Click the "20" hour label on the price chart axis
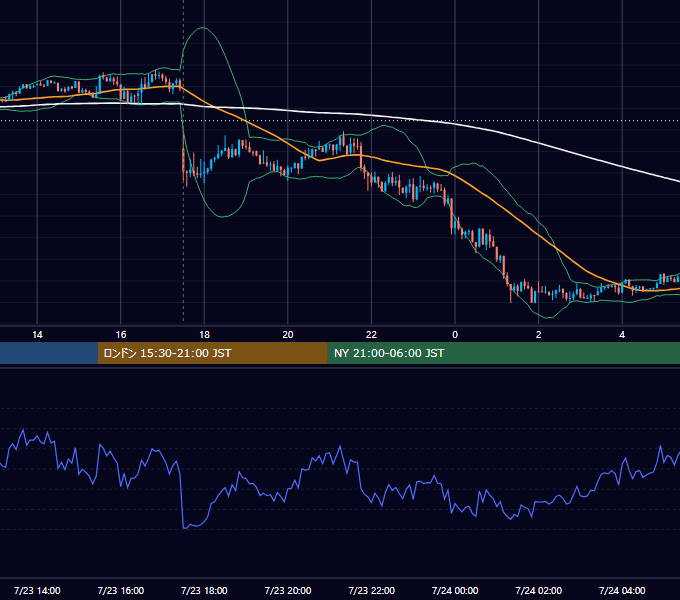 pyautogui.click(x=288, y=335)
